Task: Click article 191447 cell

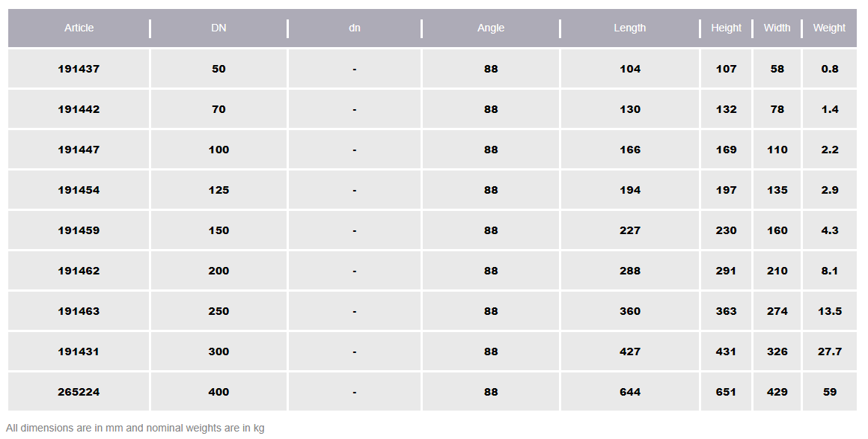Action: pos(79,150)
